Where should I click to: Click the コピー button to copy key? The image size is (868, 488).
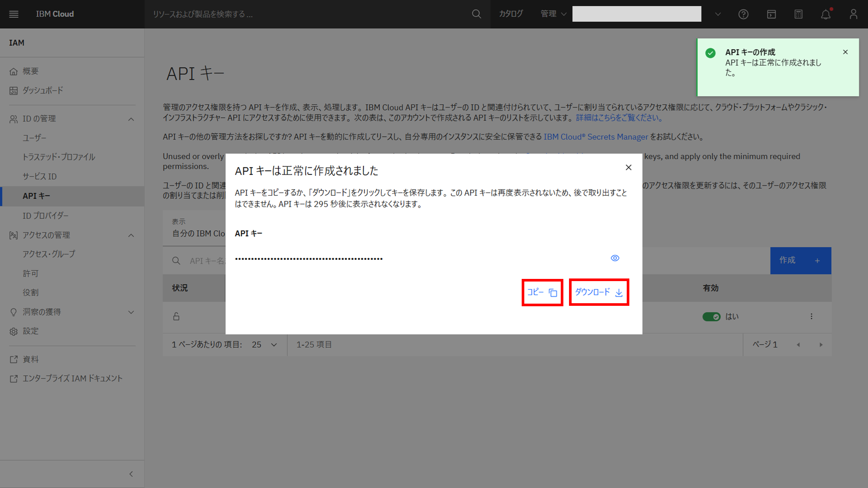point(542,292)
